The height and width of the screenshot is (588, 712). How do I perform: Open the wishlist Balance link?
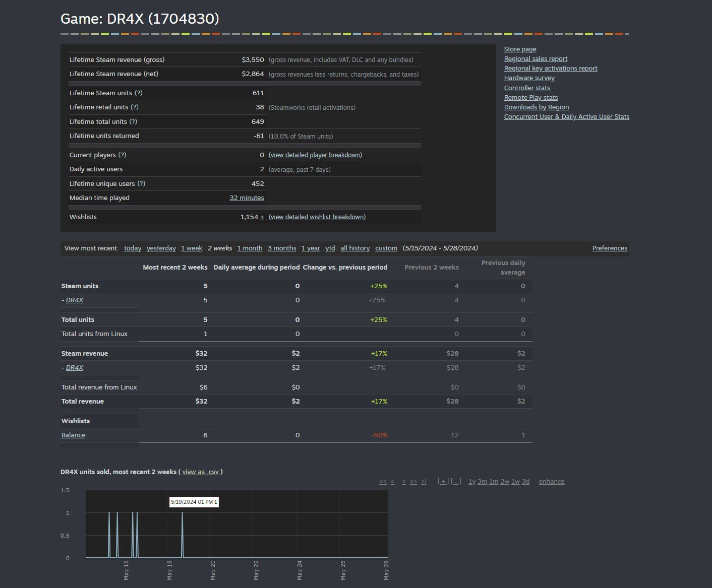[73, 435]
